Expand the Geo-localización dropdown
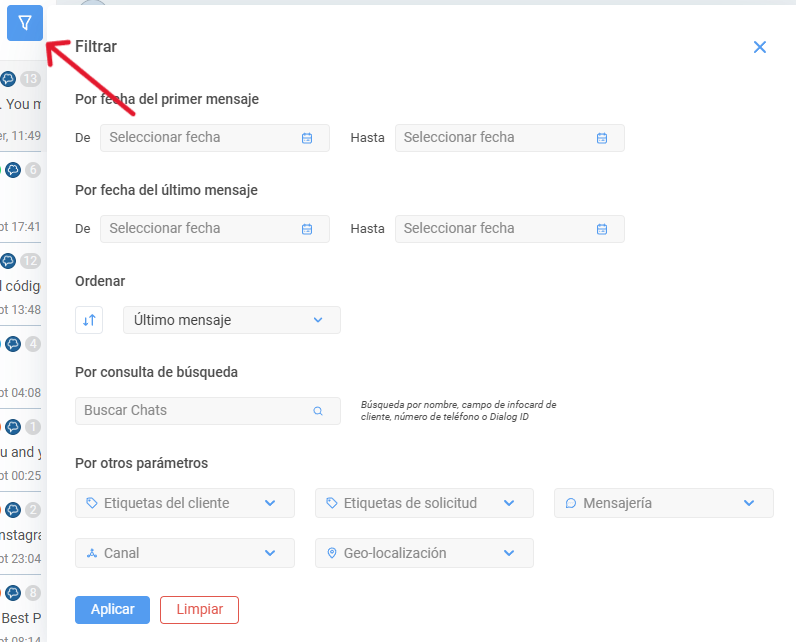This screenshot has width=796, height=642. click(424, 553)
